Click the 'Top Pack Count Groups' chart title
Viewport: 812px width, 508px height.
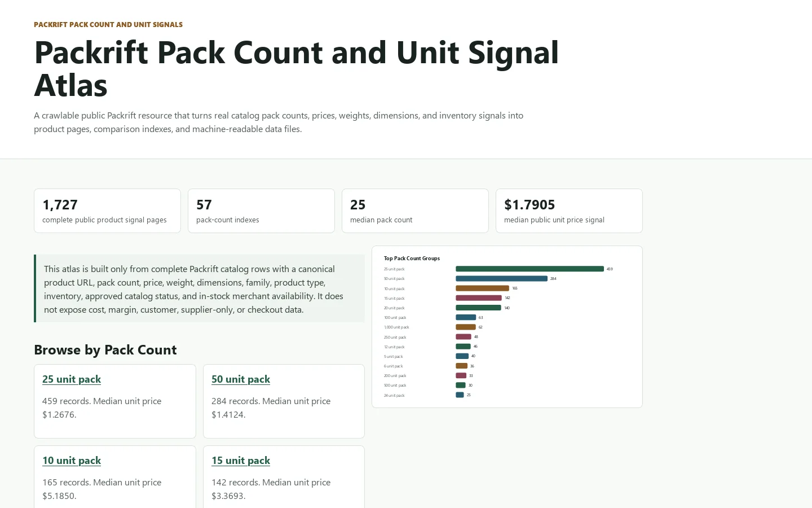tap(412, 259)
